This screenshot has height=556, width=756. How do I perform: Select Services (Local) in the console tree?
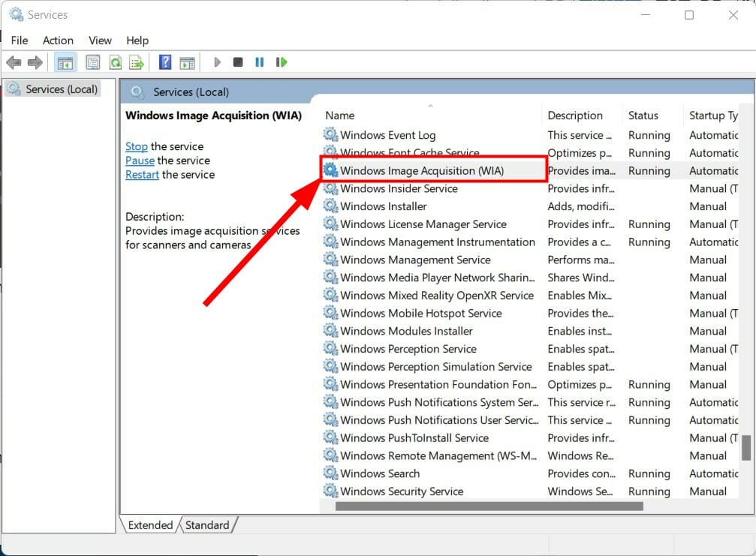coord(62,89)
